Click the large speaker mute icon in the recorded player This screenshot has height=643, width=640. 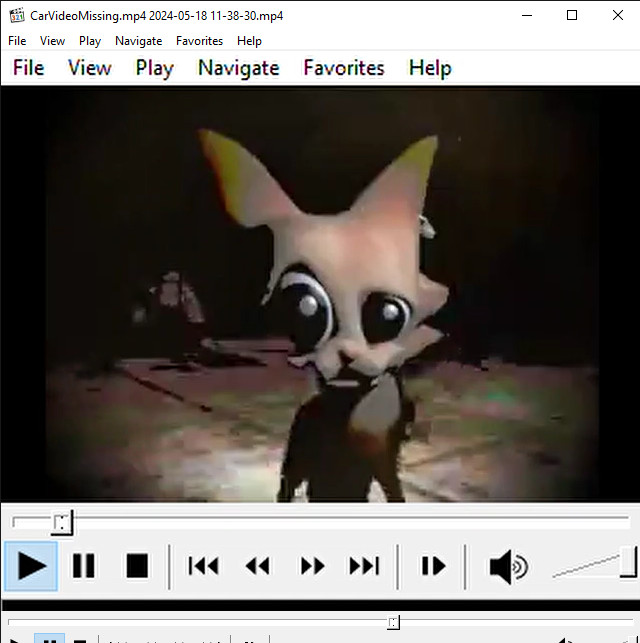pyautogui.click(x=508, y=567)
